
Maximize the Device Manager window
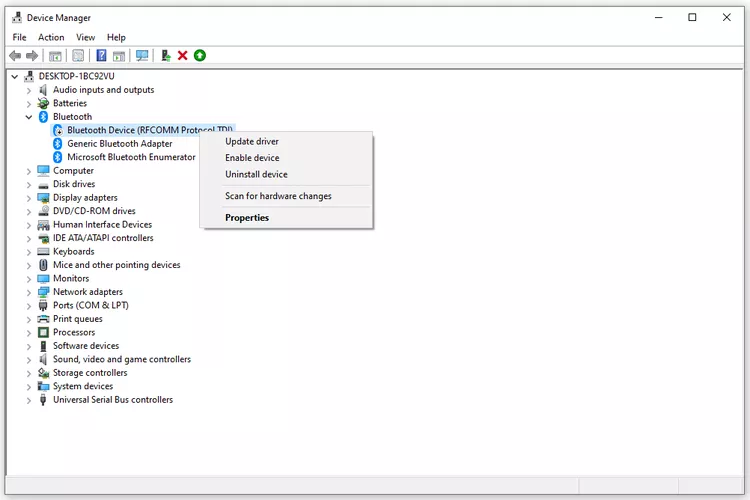[x=692, y=17]
